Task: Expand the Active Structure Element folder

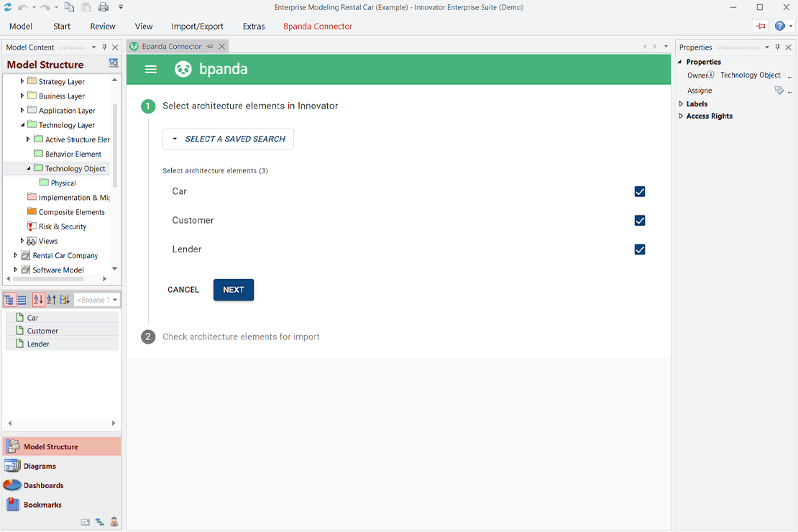Action: 28,139
